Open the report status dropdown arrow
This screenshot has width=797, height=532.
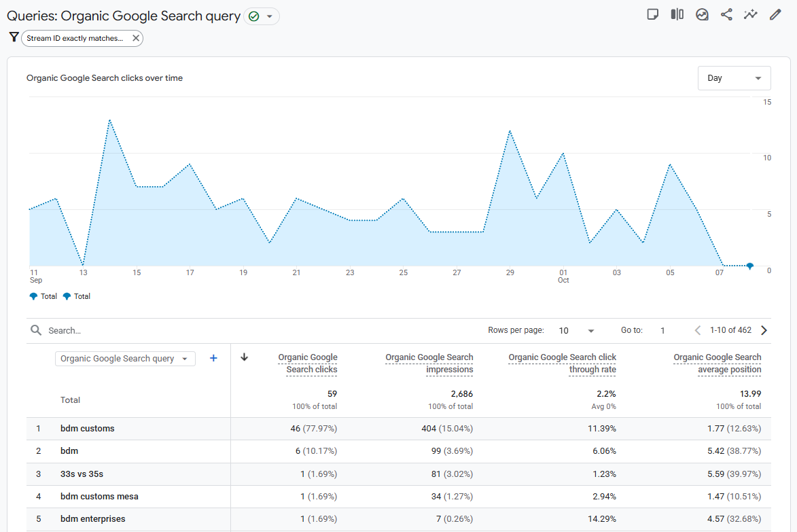point(269,16)
